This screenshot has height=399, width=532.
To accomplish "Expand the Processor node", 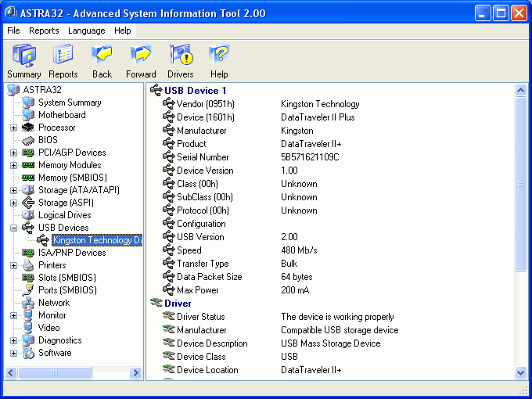I will click(13, 128).
